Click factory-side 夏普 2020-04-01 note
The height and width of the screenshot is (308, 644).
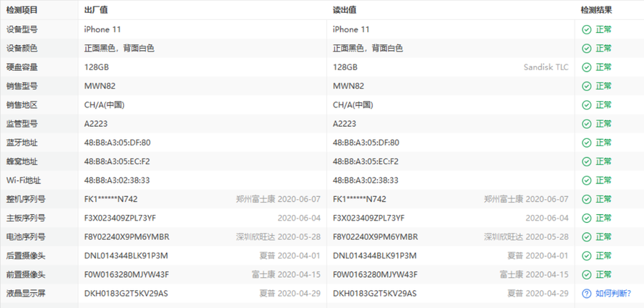coord(290,256)
